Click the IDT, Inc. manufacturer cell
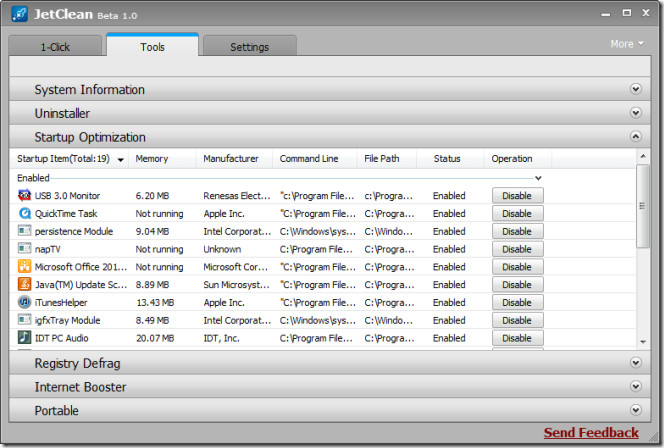 pyautogui.click(x=221, y=338)
